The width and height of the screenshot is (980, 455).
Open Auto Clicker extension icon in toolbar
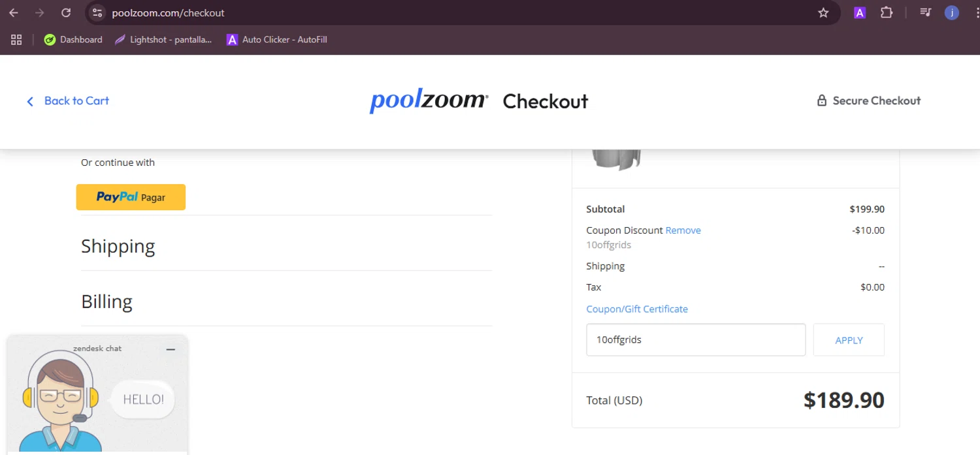click(860, 12)
